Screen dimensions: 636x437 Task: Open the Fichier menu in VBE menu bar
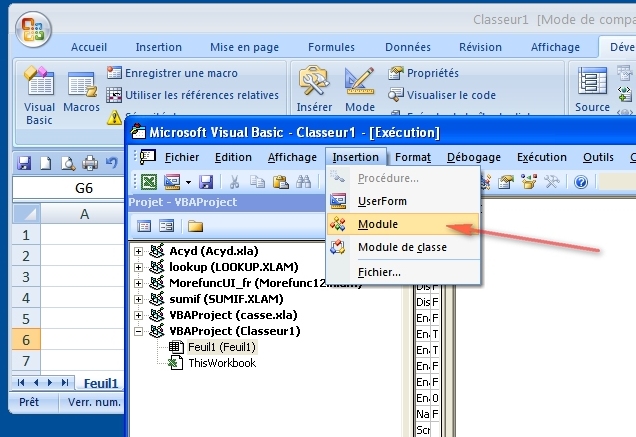pyautogui.click(x=182, y=157)
